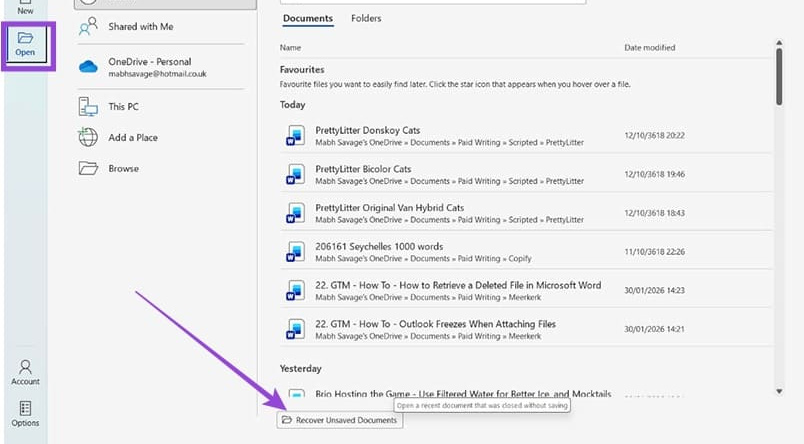Choose Add a Place
The image size is (804, 444).
click(160, 137)
